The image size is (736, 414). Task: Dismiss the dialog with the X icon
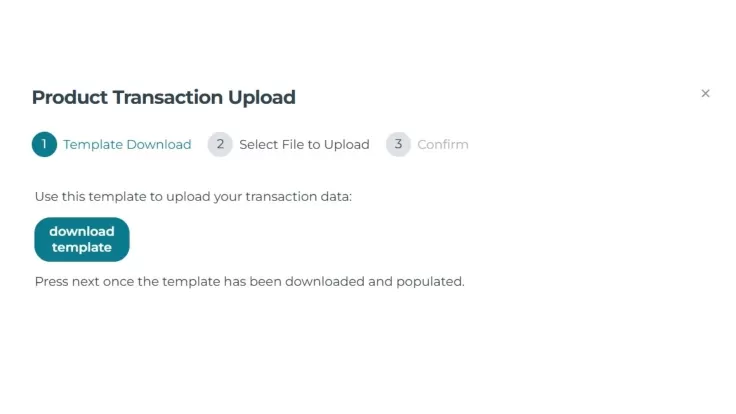(705, 93)
